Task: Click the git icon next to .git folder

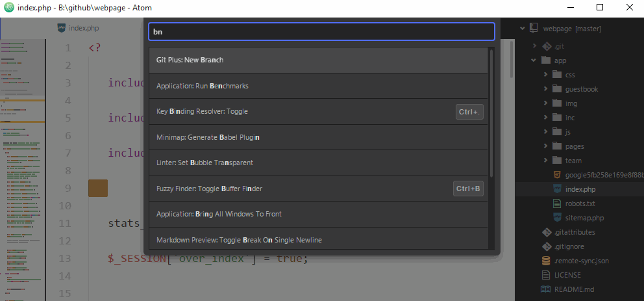Action: tap(547, 46)
